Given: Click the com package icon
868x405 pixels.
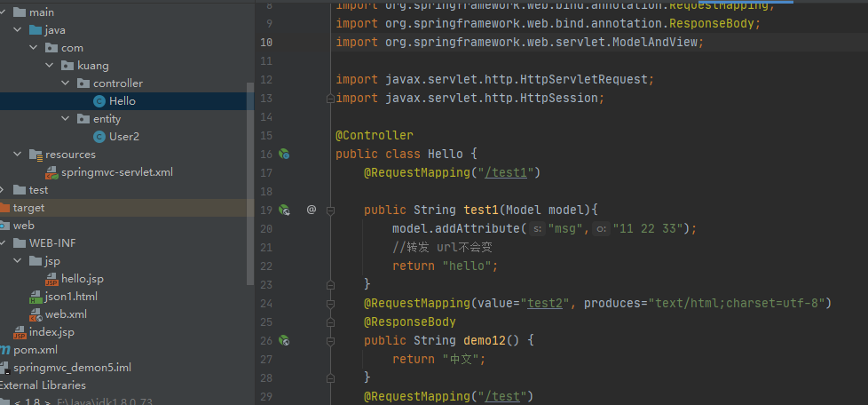Looking at the screenshot, I should coord(51,48).
